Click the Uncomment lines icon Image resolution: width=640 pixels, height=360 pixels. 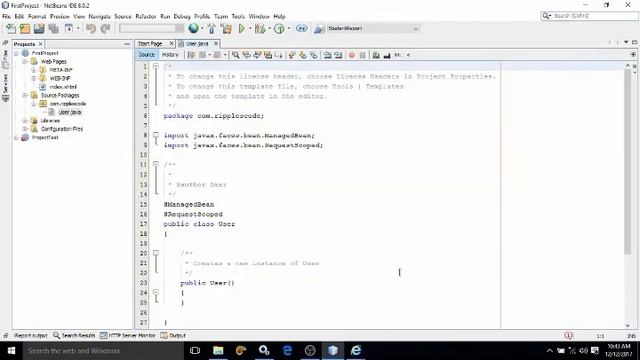pyautogui.click(x=387, y=55)
